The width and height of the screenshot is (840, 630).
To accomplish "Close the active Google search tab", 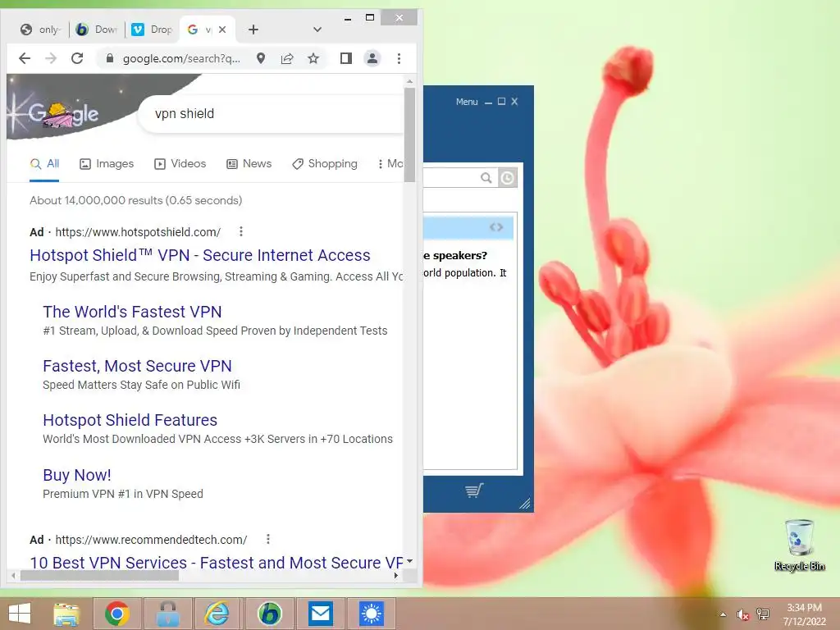I will 222,30.
